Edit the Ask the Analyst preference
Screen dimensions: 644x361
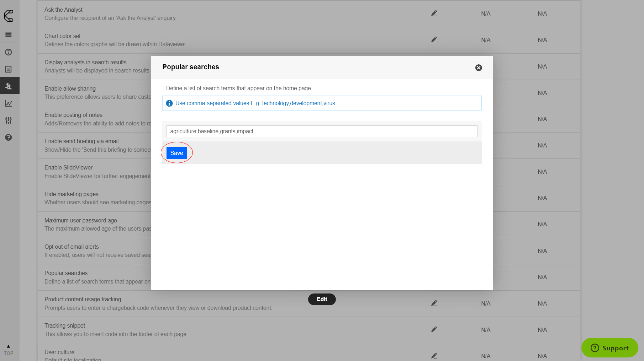434,14
